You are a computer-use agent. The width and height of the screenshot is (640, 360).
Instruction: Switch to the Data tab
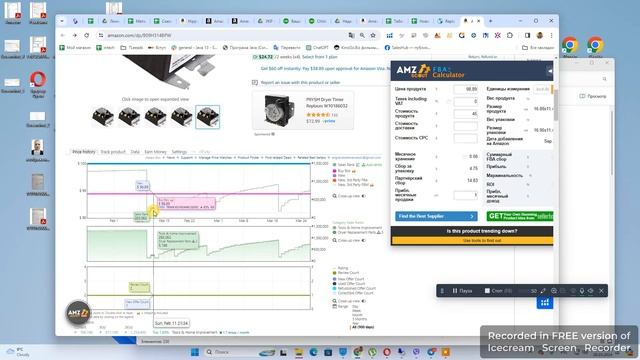[x=135, y=152]
